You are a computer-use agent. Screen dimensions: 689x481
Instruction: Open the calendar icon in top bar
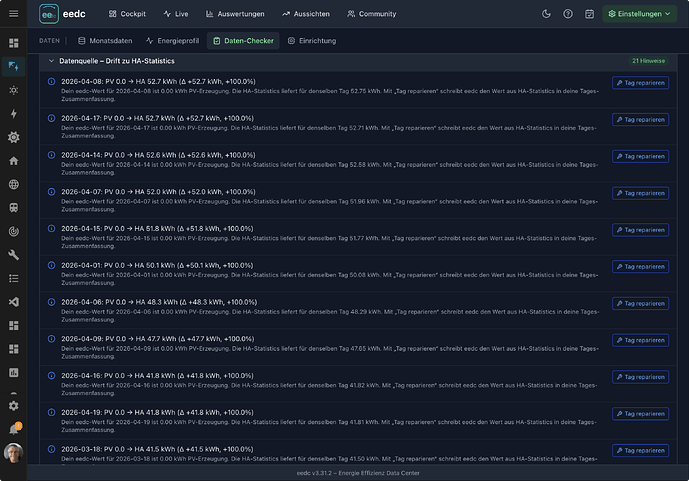tap(589, 14)
